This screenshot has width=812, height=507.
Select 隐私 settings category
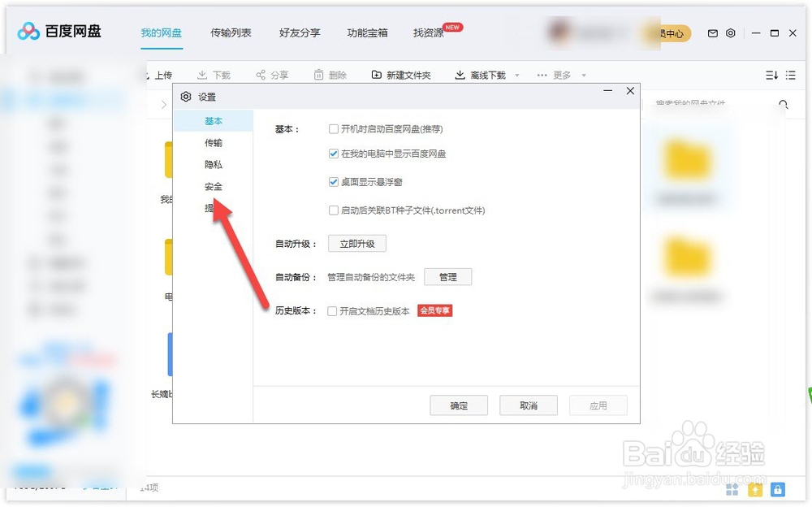(x=214, y=164)
